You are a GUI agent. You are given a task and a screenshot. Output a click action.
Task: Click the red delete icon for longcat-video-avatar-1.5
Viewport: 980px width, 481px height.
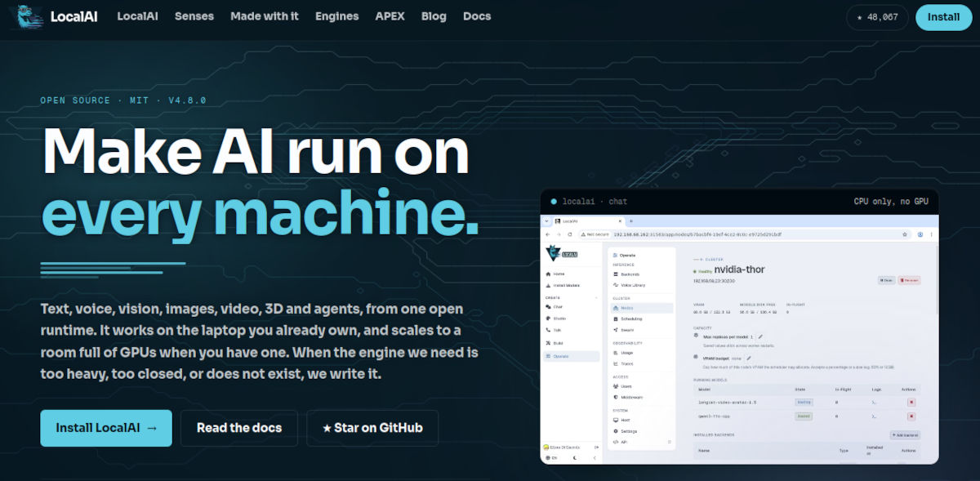(911, 402)
